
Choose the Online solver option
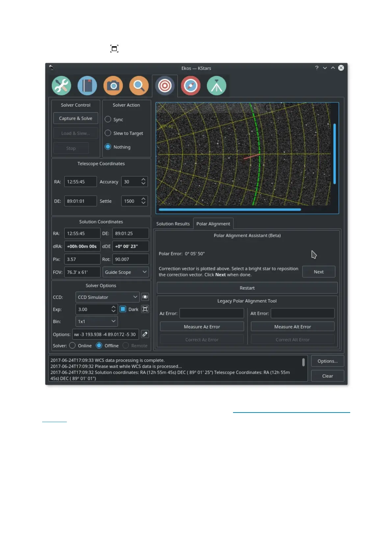pos(73,346)
